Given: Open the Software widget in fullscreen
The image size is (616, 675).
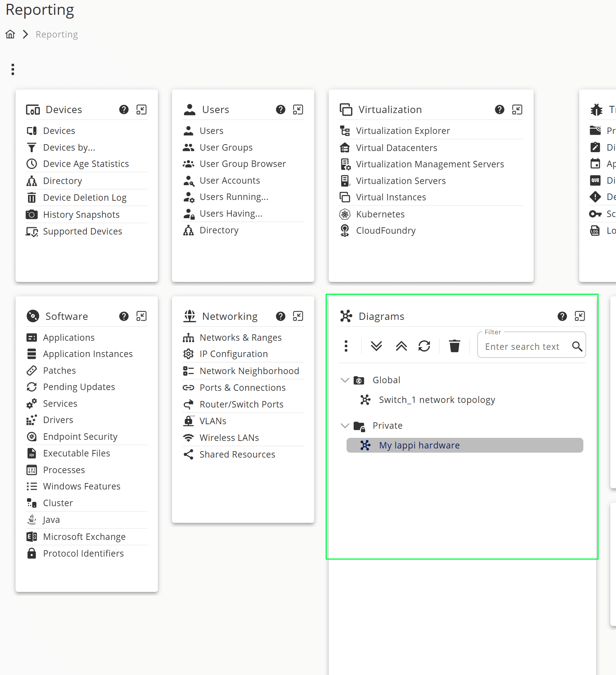Looking at the screenshot, I should pos(141,316).
